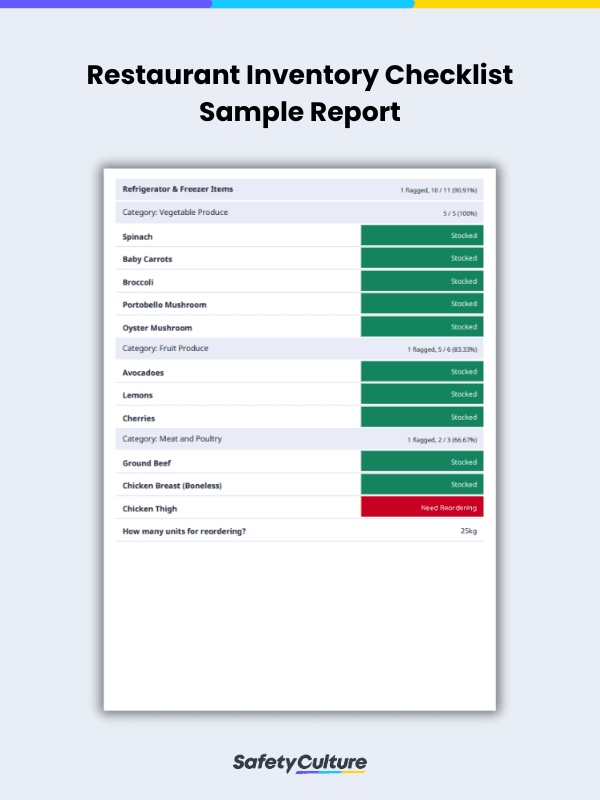The image size is (600, 800).
Task: Select the Stocked cell for Baby Carrots
Action: point(421,259)
